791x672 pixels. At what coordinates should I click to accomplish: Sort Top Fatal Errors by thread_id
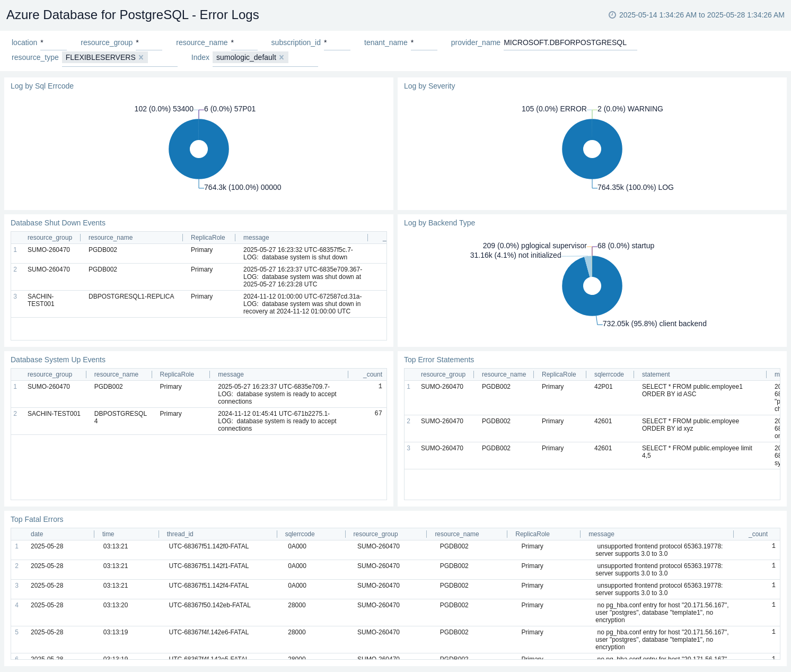[x=180, y=534]
